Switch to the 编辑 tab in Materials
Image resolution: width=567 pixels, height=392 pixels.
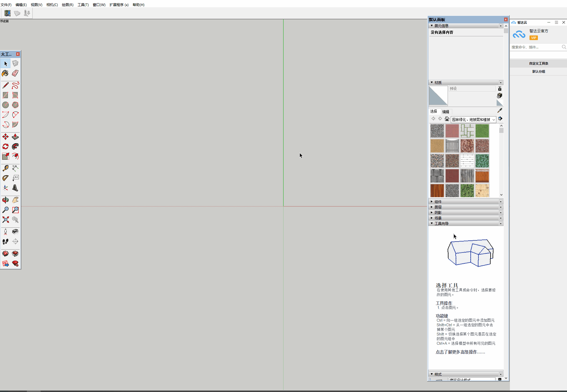(x=446, y=111)
